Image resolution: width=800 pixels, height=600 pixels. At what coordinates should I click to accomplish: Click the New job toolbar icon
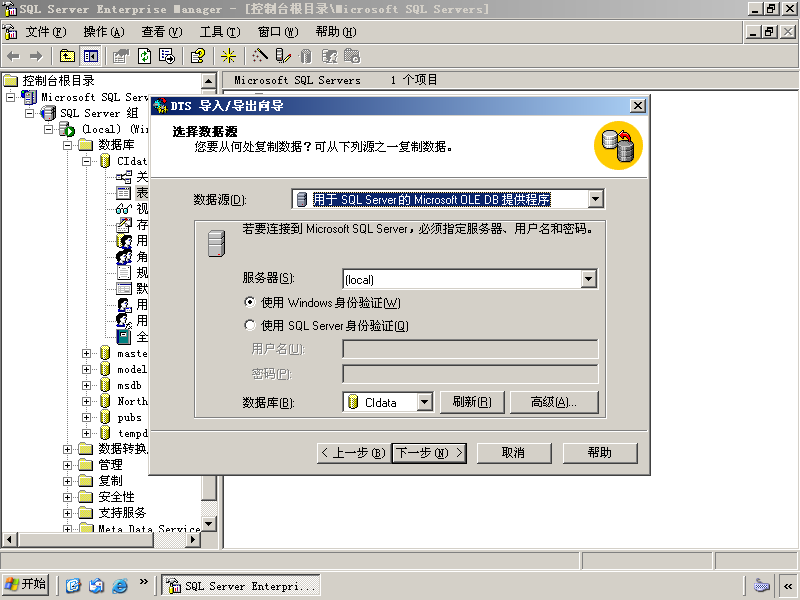click(352, 56)
